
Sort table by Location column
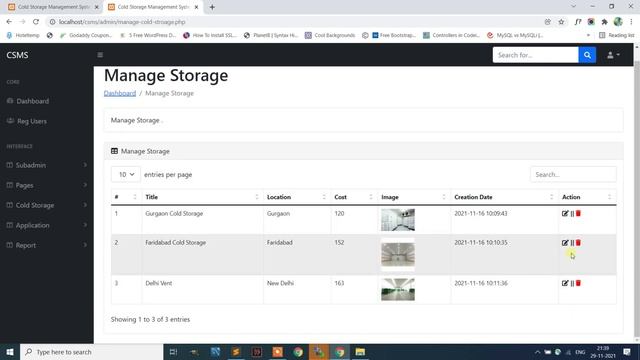(297, 197)
